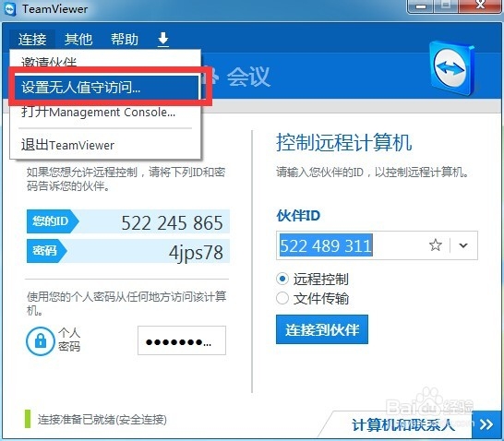
Task: Select the 文件传输 radio button
Action: coord(282,298)
